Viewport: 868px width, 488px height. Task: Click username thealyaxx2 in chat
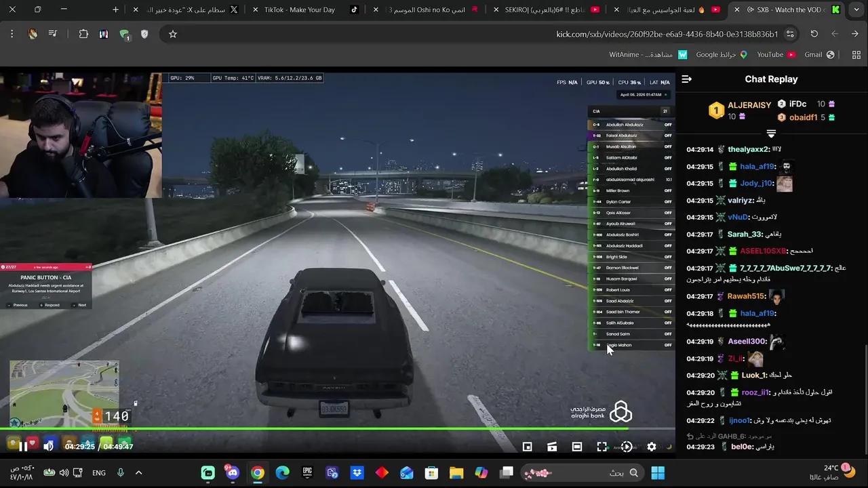749,150
